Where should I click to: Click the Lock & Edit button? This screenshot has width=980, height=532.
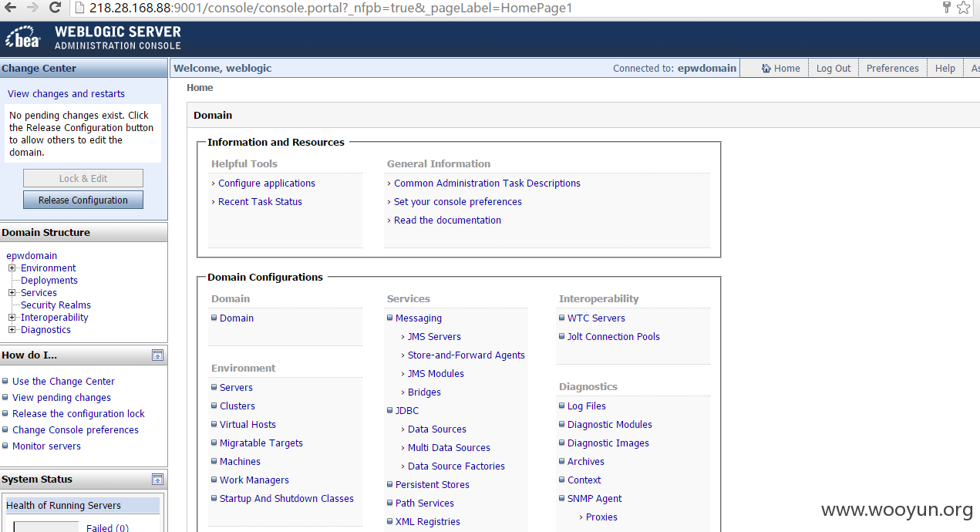(x=83, y=178)
